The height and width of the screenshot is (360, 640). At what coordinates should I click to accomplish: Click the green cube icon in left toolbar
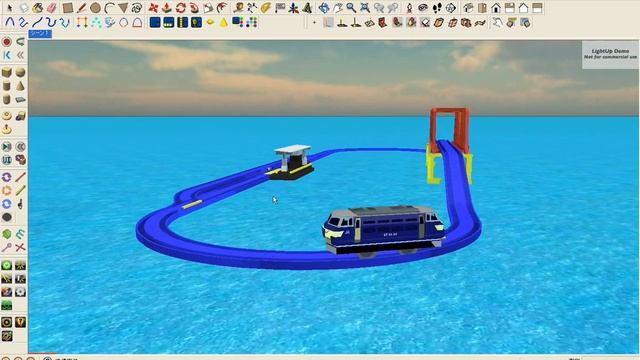pyautogui.click(x=7, y=234)
